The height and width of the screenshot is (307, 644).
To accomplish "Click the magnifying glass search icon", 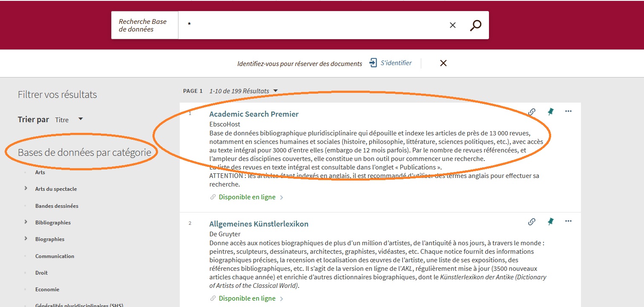I will (475, 26).
